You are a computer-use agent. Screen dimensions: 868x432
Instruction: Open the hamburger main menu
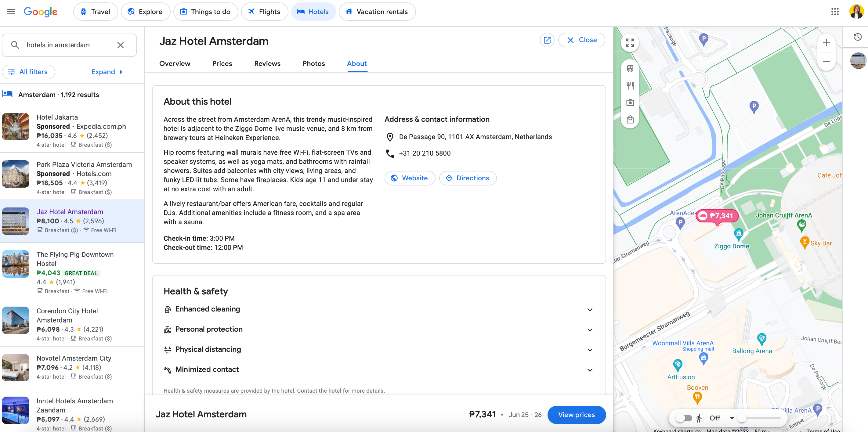click(x=11, y=12)
